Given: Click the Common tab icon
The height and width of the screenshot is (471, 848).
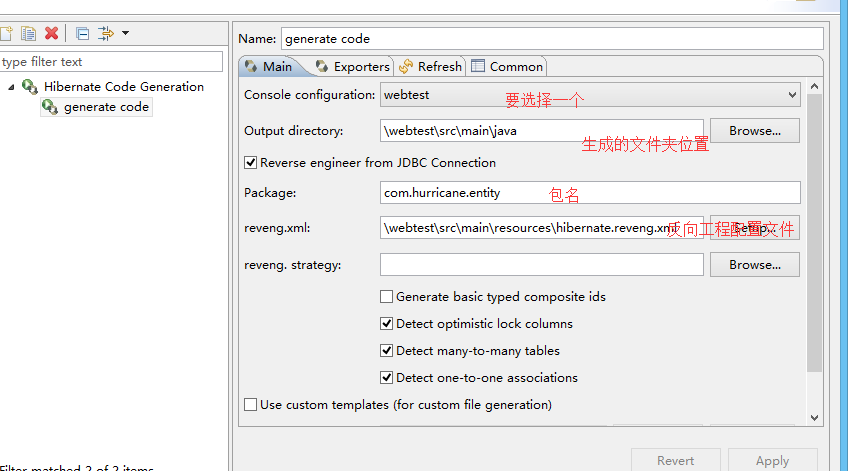Looking at the screenshot, I should click(x=478, y=66).
